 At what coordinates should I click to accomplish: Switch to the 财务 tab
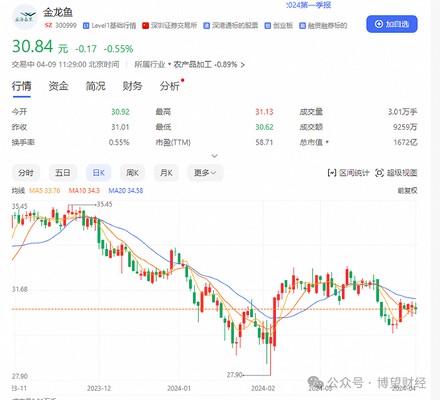click(x=132, y=86)
